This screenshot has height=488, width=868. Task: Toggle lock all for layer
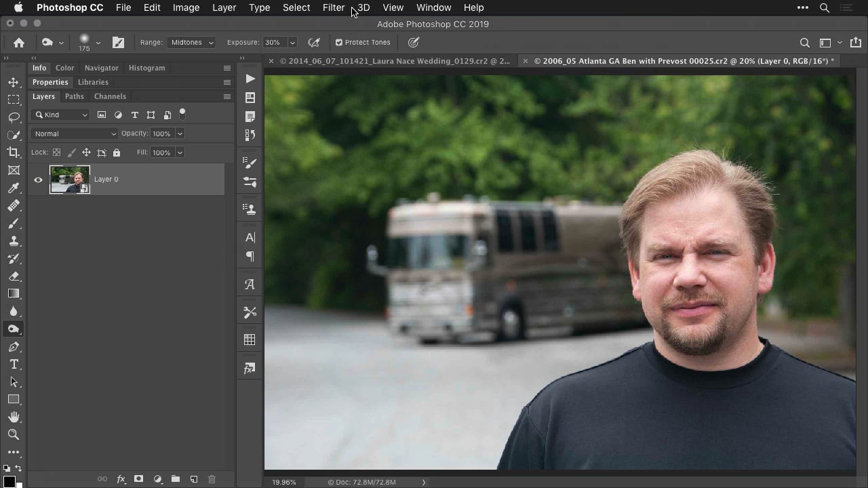click(x=117, y=152)
